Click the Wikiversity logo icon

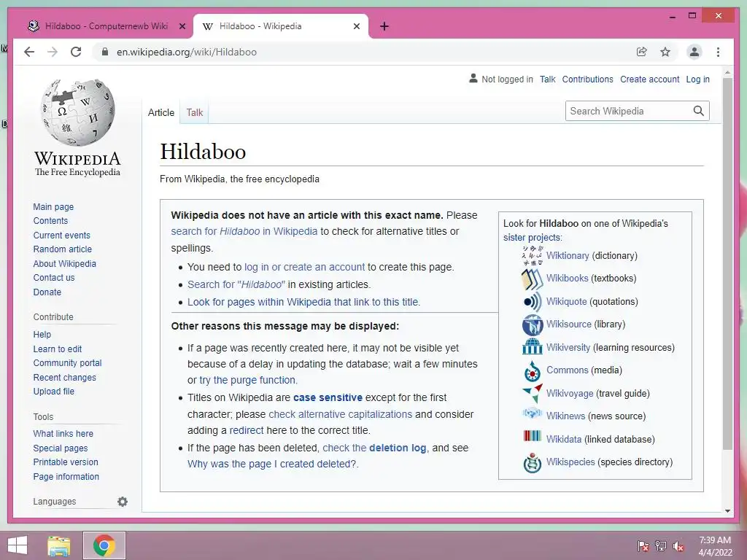tap(532, 346)
